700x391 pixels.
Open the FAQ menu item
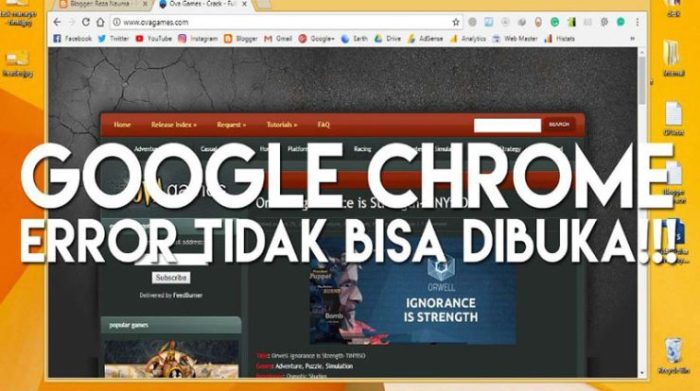click(x=324, y=125)
